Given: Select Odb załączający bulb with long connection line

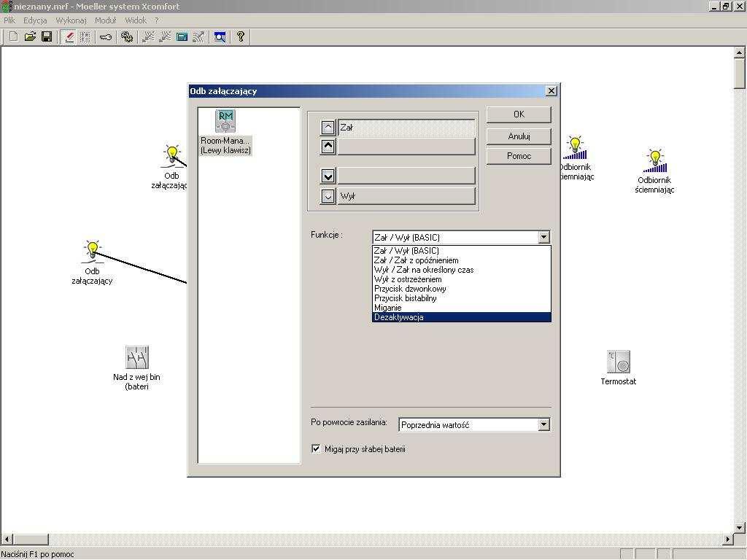Looking at the screenshot, I should pos(93,252).
